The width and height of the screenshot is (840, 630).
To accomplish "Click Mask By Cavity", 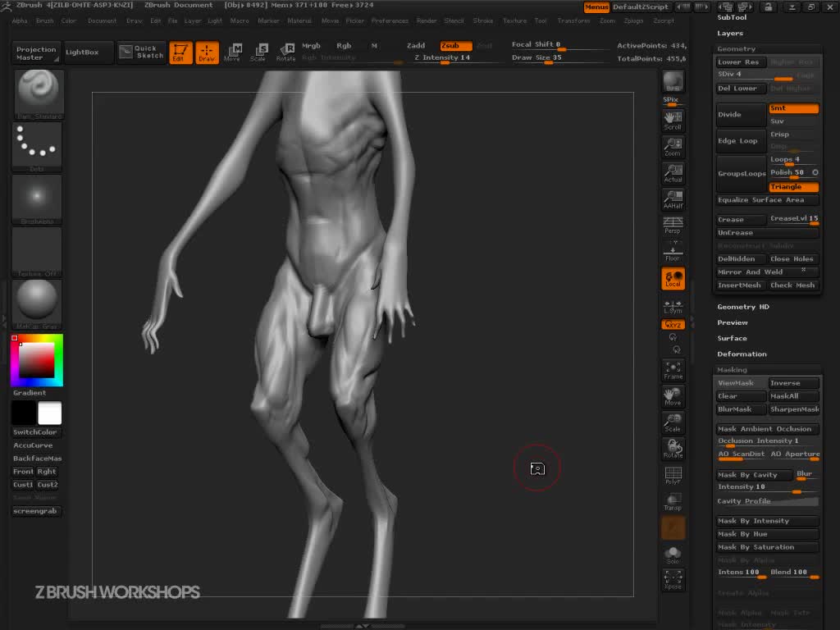I will [x=754, y=475].
